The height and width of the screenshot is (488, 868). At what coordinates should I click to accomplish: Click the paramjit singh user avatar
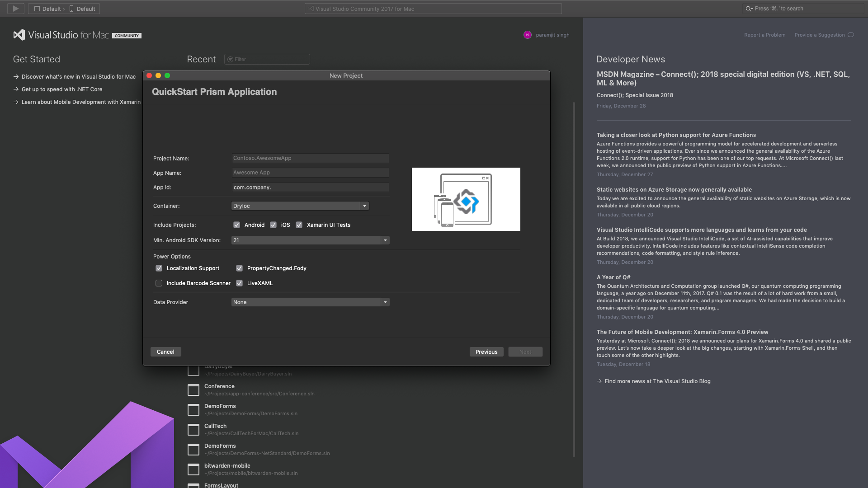coord(527,35)
